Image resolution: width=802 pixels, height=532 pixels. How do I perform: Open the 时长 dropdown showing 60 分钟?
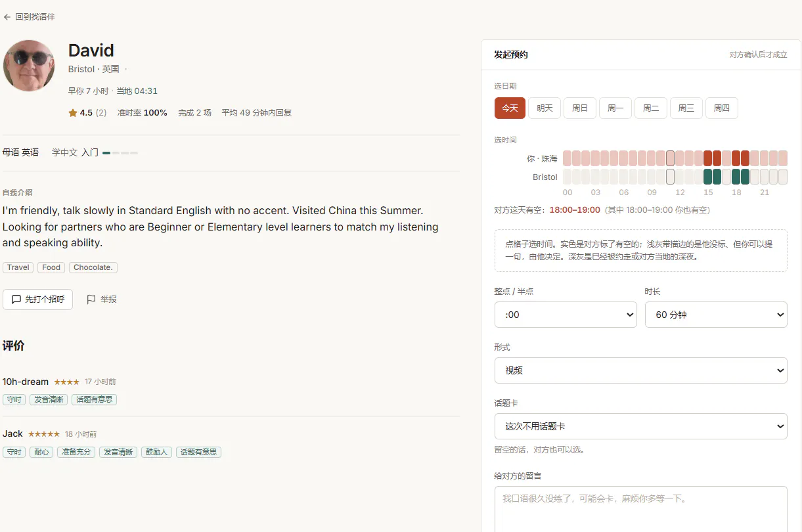click(x=716, y=315)
